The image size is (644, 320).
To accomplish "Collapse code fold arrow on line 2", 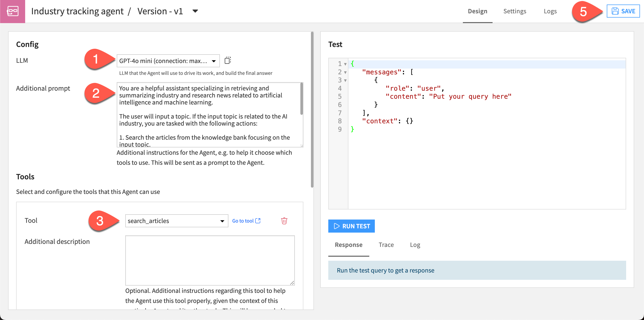I will pos(345,72).
